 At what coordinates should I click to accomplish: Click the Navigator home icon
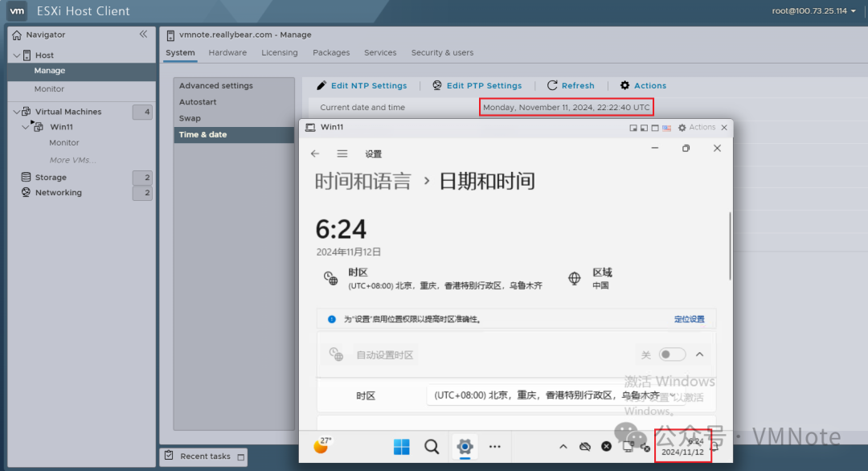click(17, 35)
